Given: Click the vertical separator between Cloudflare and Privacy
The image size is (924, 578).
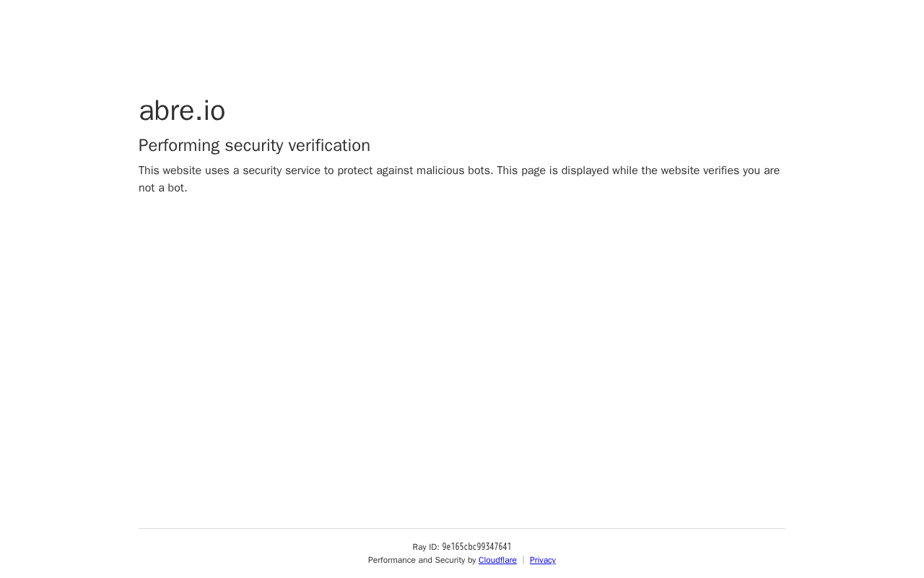Looking at the screenshot, I should (523, 560).
